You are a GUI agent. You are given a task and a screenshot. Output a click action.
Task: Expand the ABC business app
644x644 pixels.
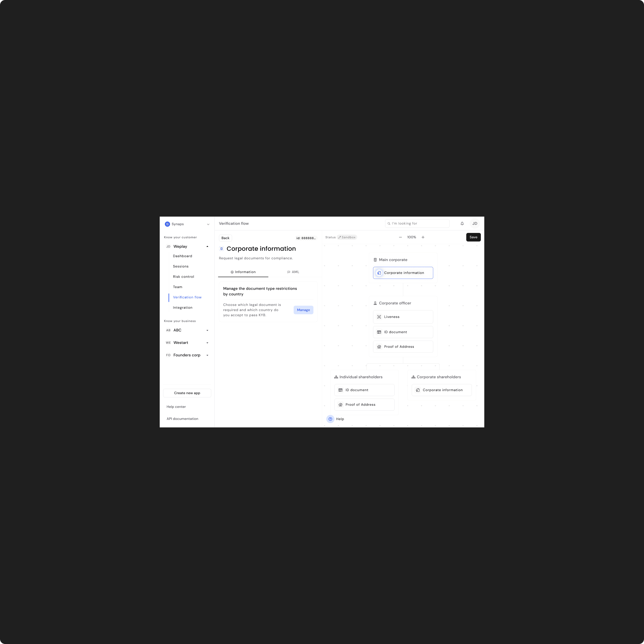(207, 330)
